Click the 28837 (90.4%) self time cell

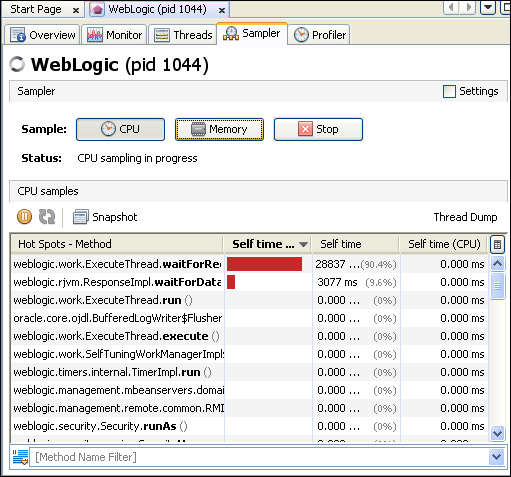356,264
